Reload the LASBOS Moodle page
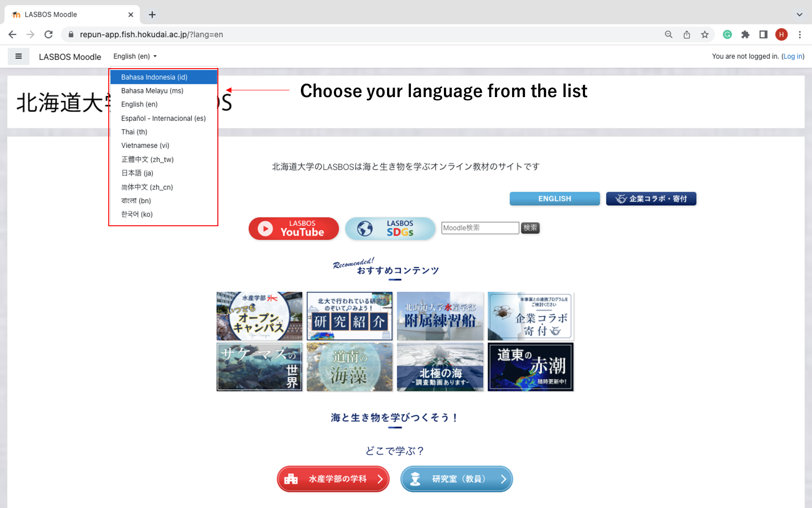The image size is (812, 508). [x=49, y=34]
